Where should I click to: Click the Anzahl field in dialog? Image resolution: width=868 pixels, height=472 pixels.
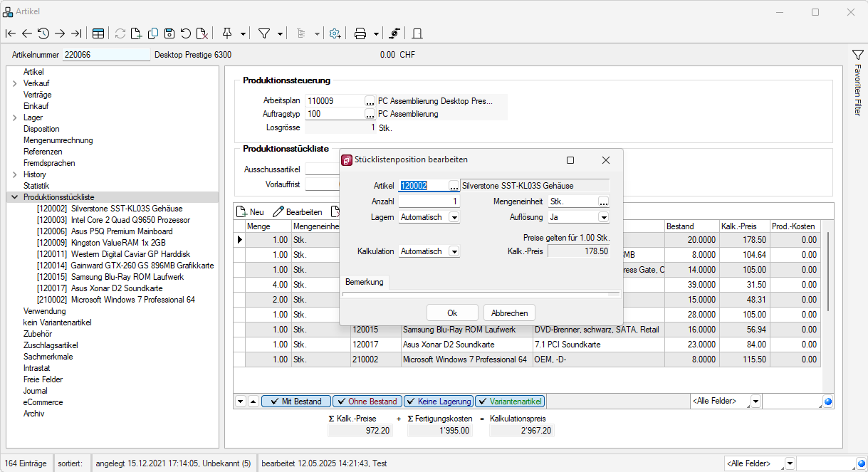(429, 201)
